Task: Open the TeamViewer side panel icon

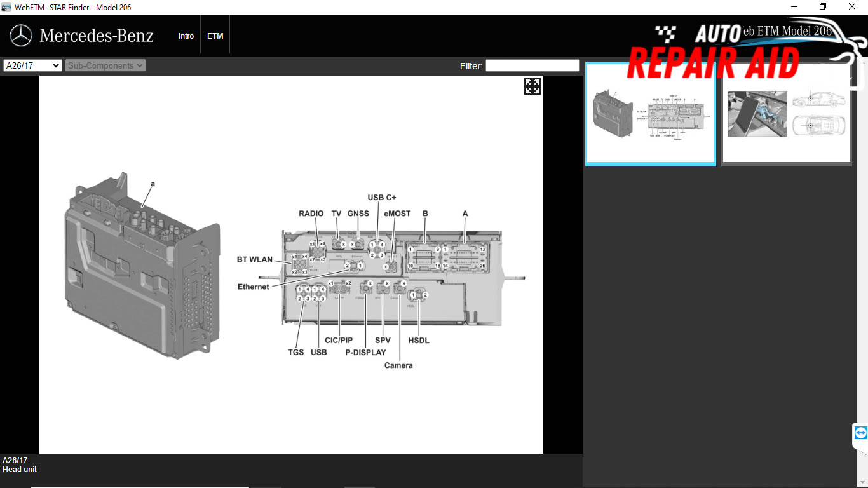Action: click(861, 433)
